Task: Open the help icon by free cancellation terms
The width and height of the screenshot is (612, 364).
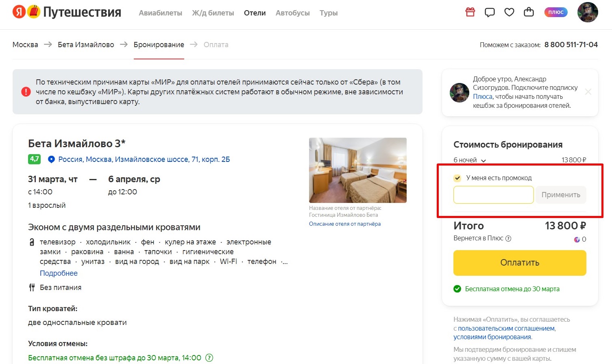Action: click(x=209, y=358)
